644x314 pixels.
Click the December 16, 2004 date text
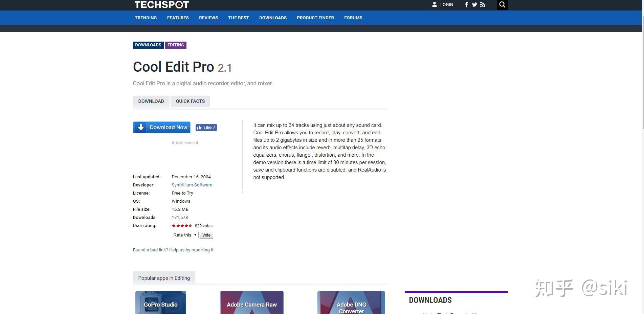191,177
